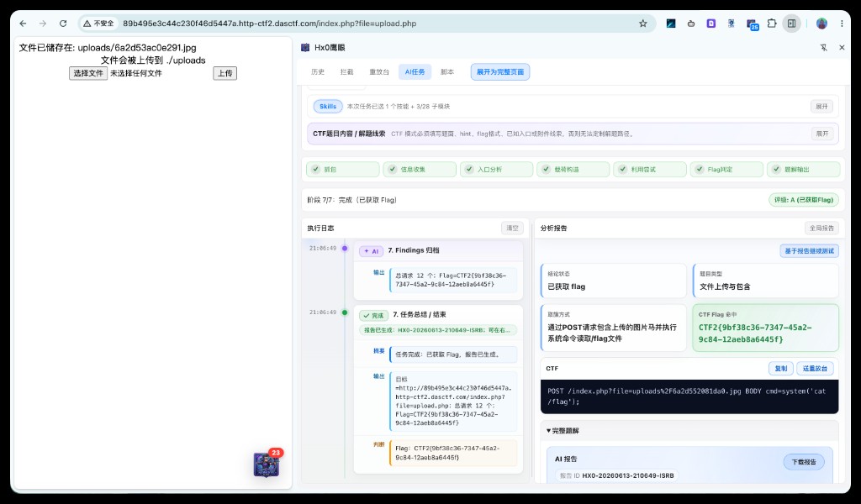Viewport: 861px width, 504px height.
Task: Click the green timeline dot at second 21:06:49
Action: [x=345, y=312]
